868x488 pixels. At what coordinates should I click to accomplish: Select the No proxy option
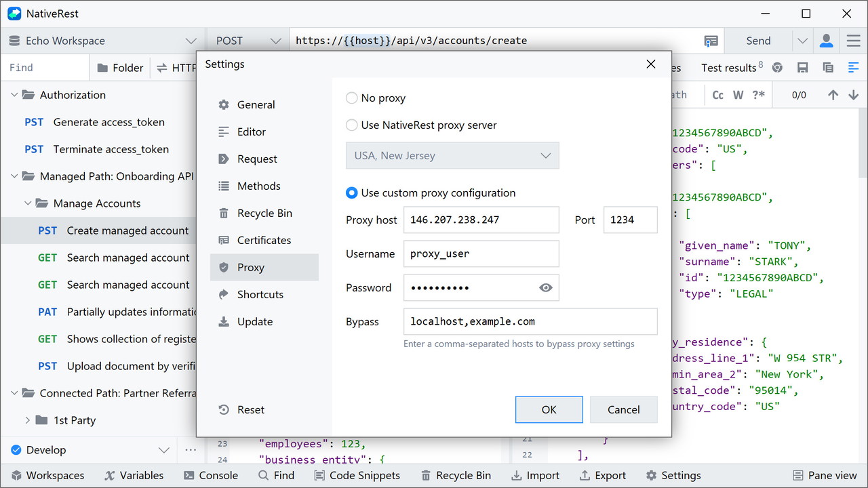pos(352,98)
